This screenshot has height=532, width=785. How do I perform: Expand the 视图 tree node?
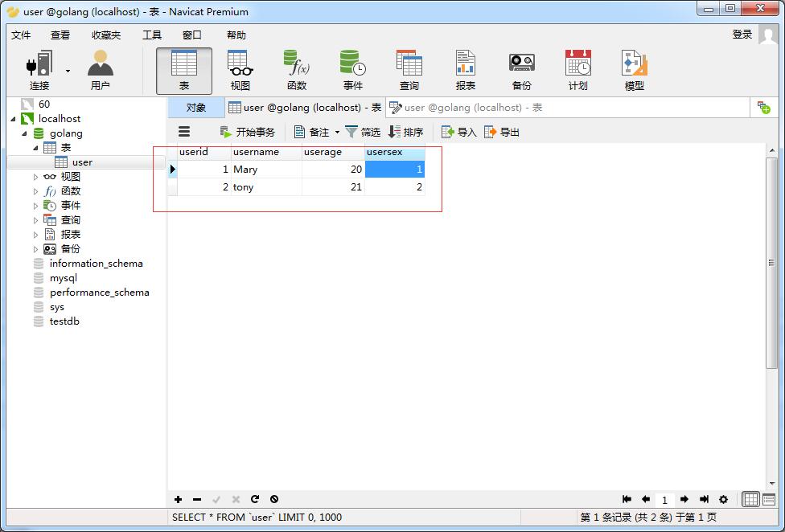click(35, 177)
